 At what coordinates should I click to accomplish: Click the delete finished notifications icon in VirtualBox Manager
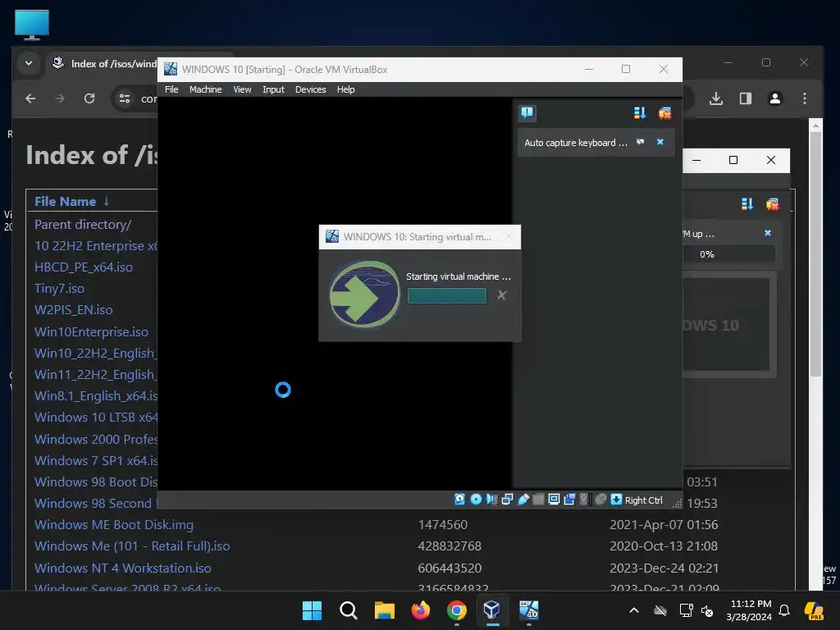click(x=772, y=203)
